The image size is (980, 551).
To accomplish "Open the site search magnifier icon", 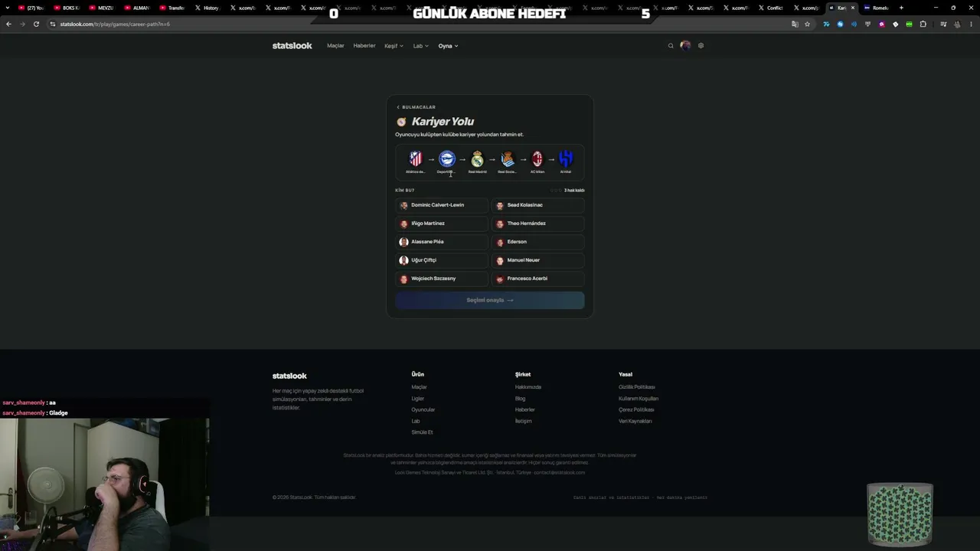I will pyautogui.click(x=671, y=46).
